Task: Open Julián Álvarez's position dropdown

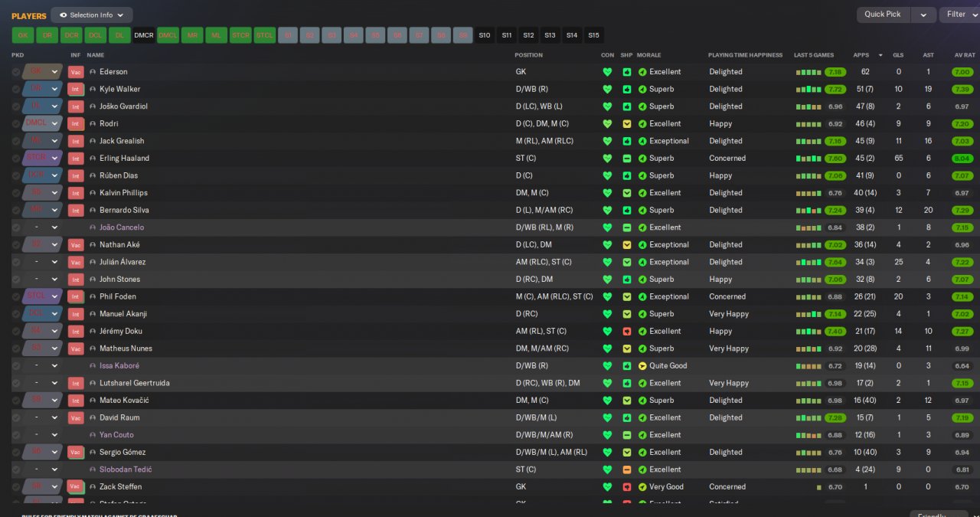Action: click(42, 262)
